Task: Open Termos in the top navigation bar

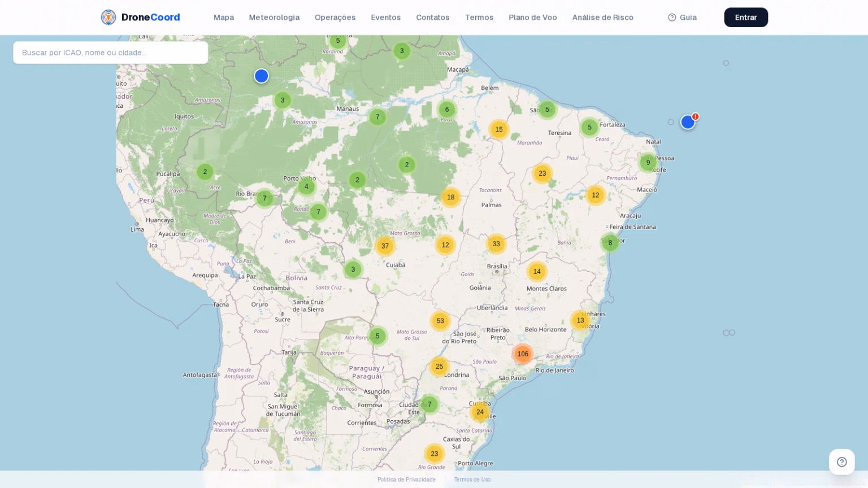Action: (479, 18)
